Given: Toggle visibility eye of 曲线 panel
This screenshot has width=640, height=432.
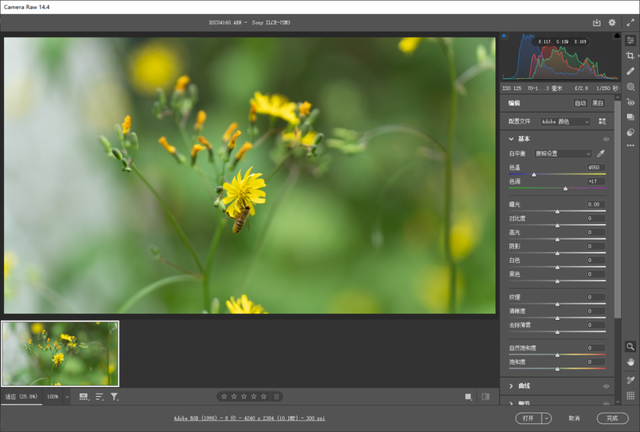Looking at the screenshot, I should pos(605,385).
